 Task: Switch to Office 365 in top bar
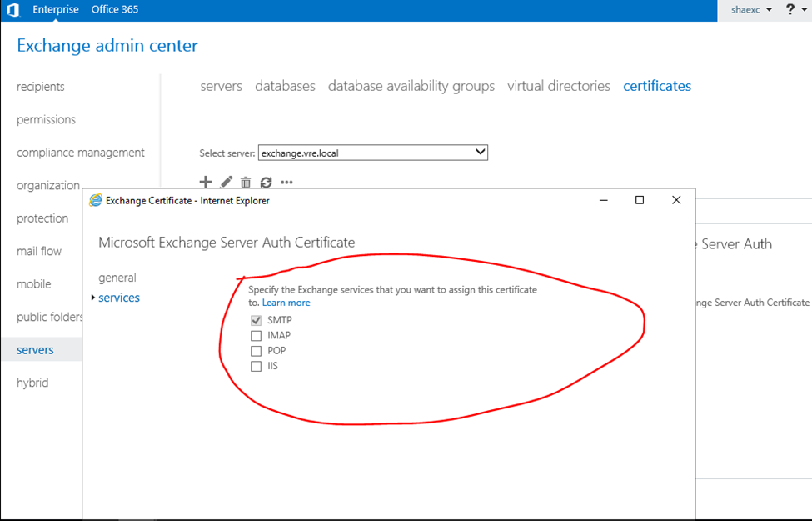pyautogui.click(x=115, y=10)
